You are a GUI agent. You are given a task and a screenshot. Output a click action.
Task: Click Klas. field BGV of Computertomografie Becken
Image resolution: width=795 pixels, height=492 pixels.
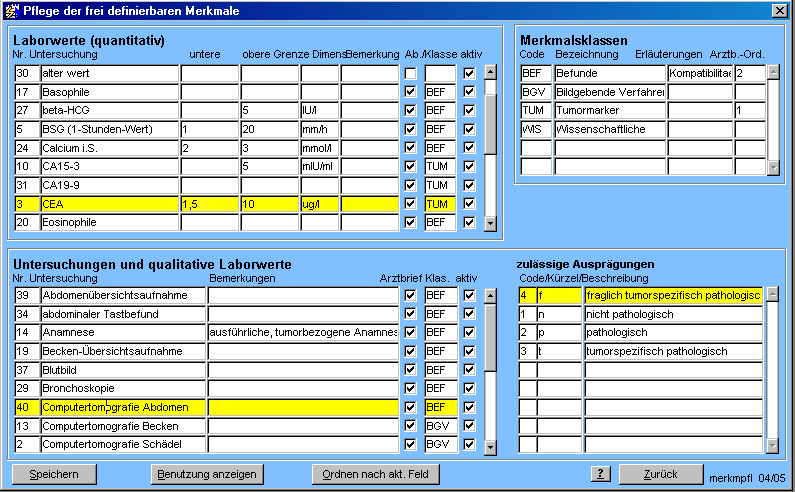[440, 426]
